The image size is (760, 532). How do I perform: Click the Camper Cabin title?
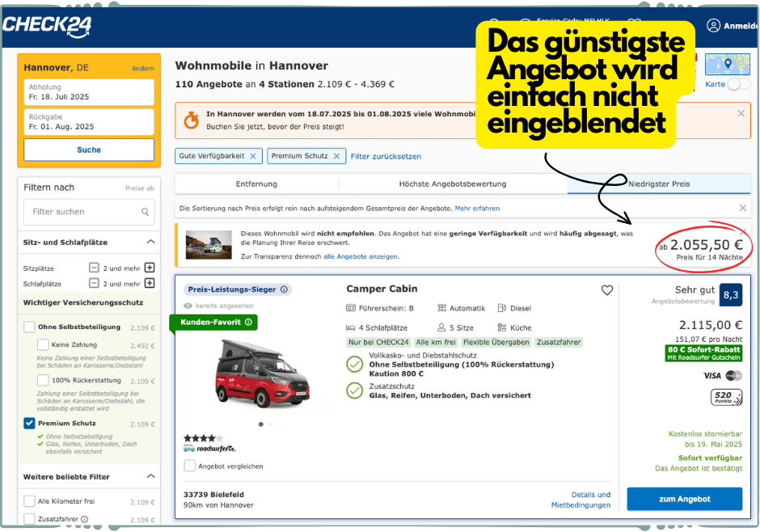[382, 289]
